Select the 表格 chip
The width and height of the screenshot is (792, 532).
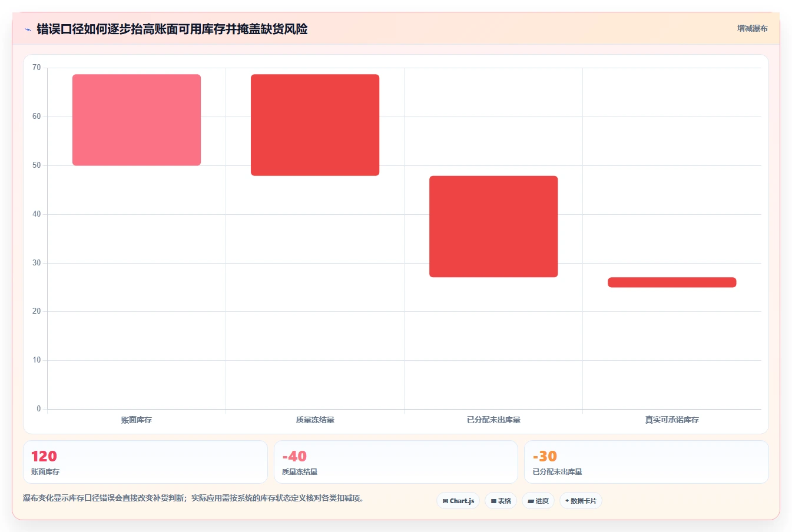point(501,501)
